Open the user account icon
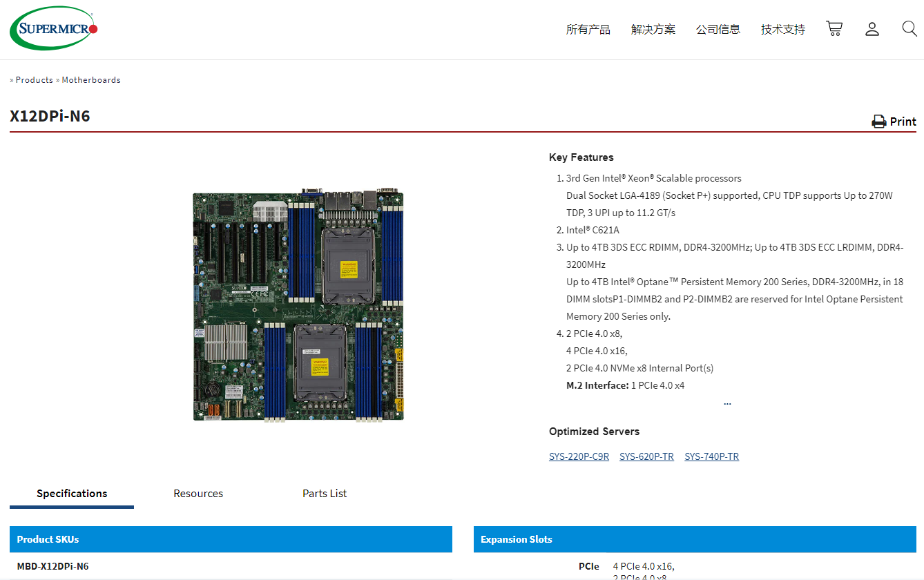The height and width of the screenshot is (580, 924). coord(872,29)
